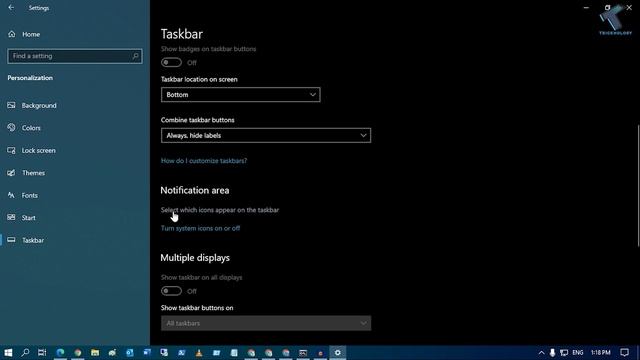Open the Windows Start menu button
Image resolution: width=640 pixels, height=360 pixels.
pyautogui.click(x=8, y=353)
